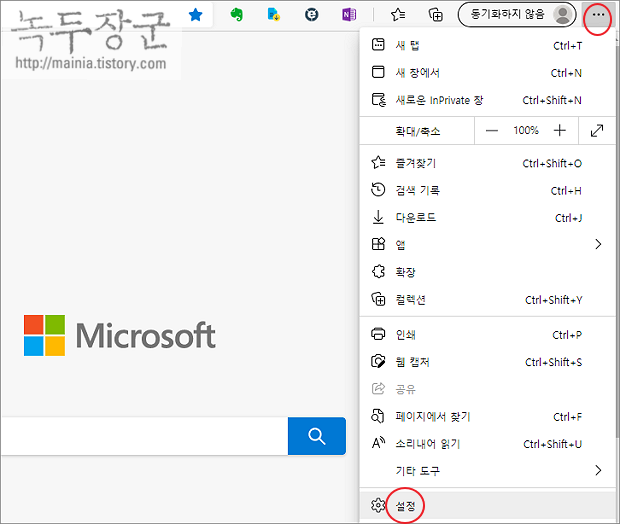Click the printer icon
Image resolution: width=620 pixels, height=524 pixels.
(x=378, y=334)
